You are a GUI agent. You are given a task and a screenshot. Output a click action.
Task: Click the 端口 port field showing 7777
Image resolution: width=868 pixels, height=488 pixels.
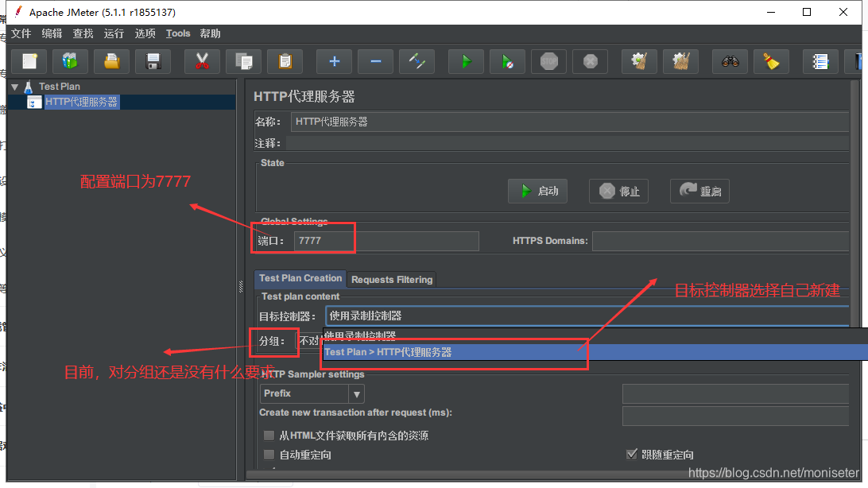[x=386, y=241]
